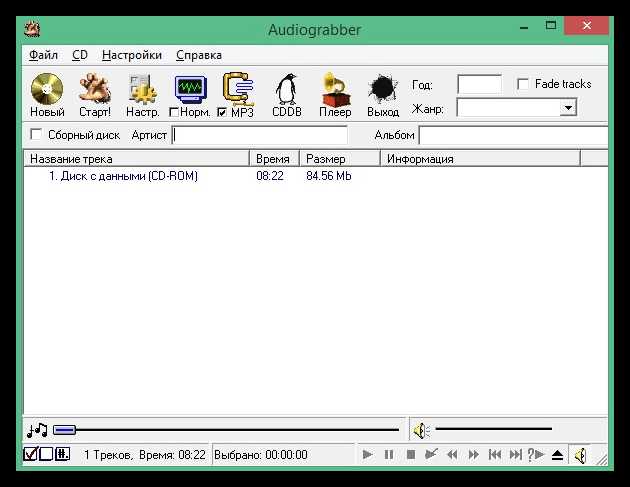Enable the Fade tracks checkbox
This screenshot has width=630, height=487.
coord(523,84)
